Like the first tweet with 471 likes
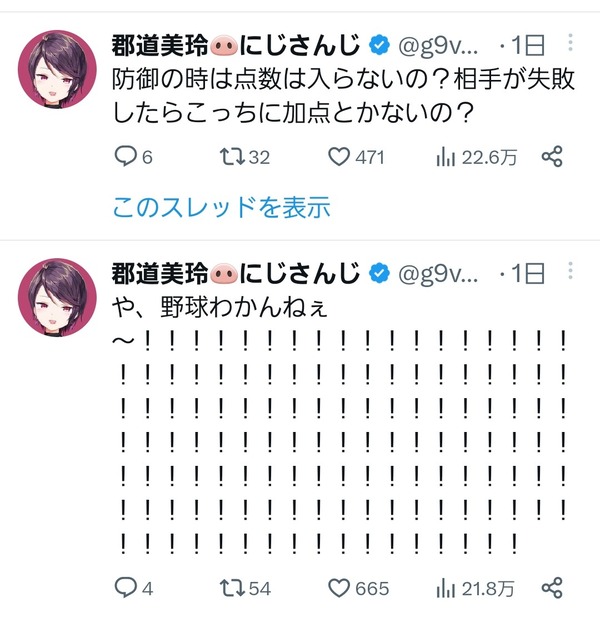This screenshot has height=623, width=600. [x=356, y=157]
